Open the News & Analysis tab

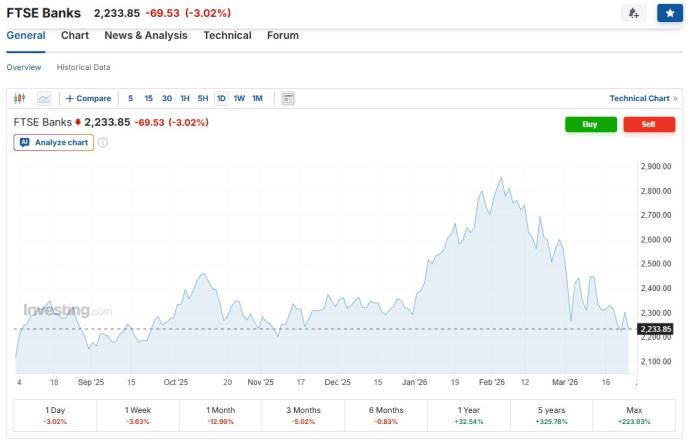(x=146, y=35)
